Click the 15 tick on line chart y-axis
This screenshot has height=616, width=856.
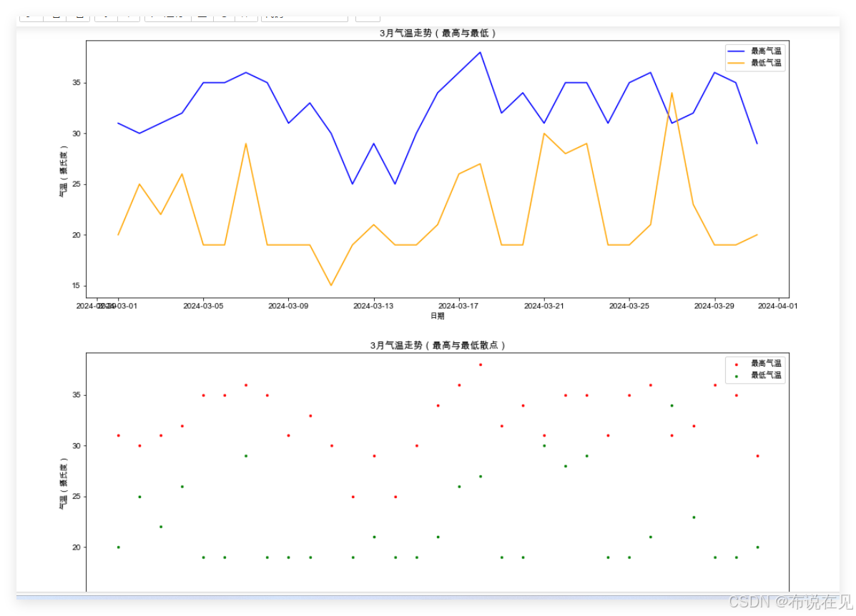pos(77,286)
